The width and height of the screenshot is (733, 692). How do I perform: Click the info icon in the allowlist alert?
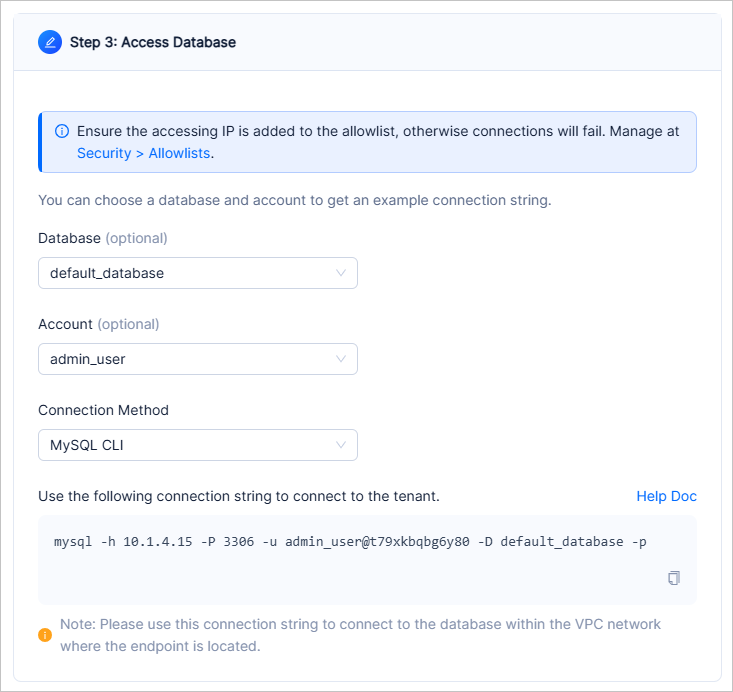(62, 132)
